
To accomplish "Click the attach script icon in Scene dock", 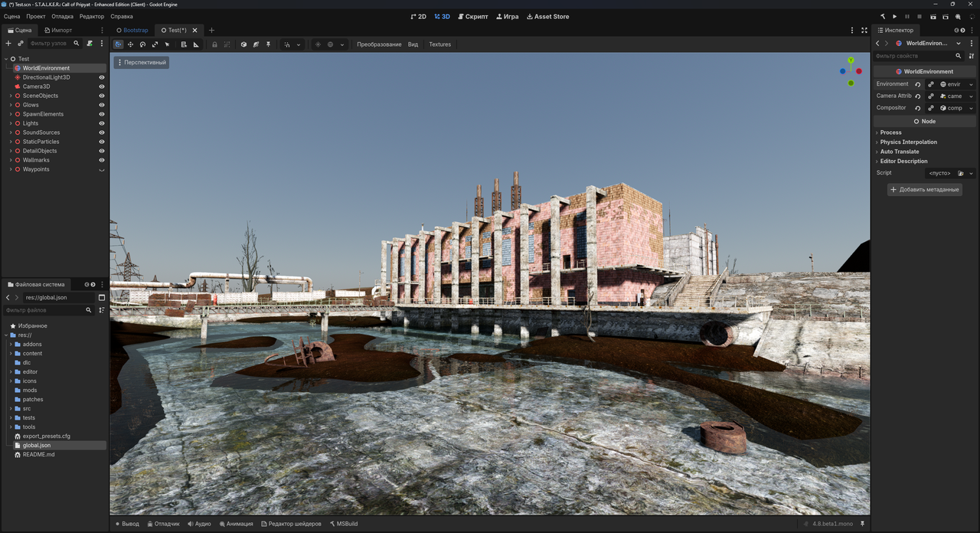I will [x=90, y=44].
